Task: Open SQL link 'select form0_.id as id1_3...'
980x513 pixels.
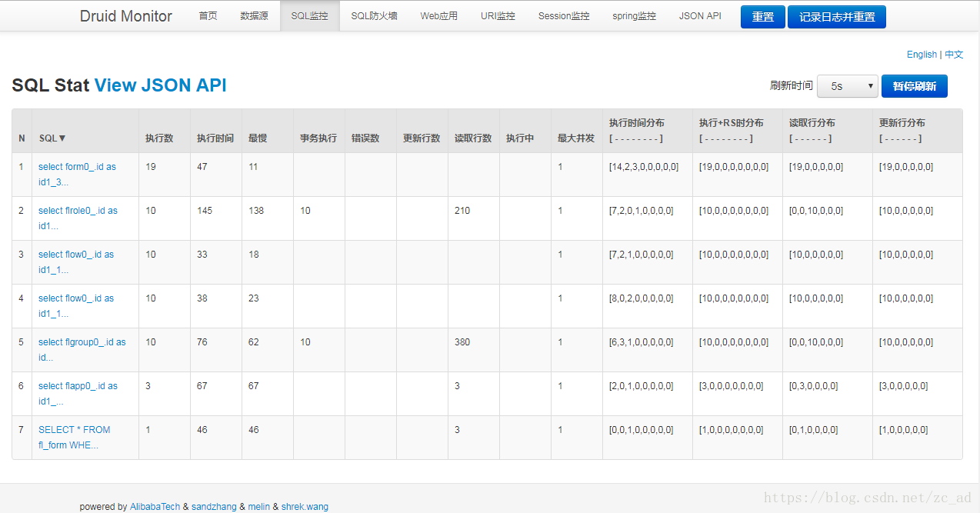Action: (77, 175)
